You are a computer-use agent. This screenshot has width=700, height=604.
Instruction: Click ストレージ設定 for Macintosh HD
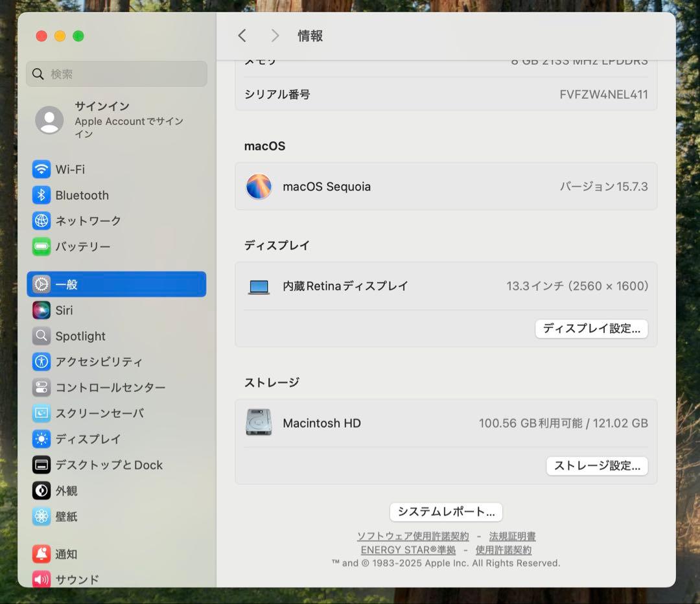(597, 466)
